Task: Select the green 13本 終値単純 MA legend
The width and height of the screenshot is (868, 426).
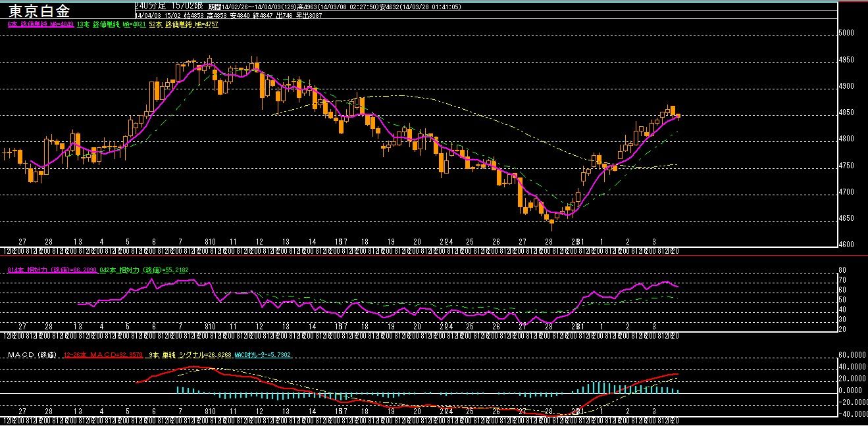Action: 111,24
